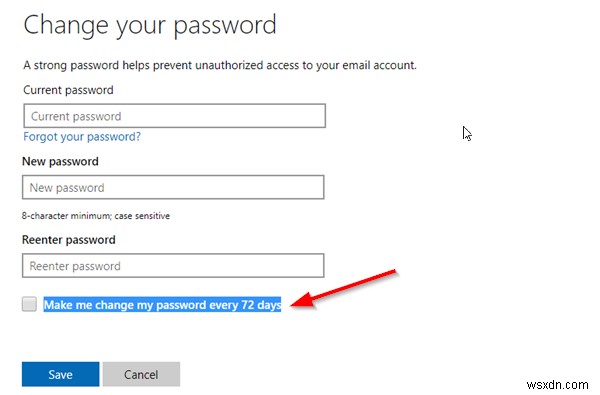Viewport: 600px width, 395px height.
Task: Focus the New password text box
Action: [173, 187]
